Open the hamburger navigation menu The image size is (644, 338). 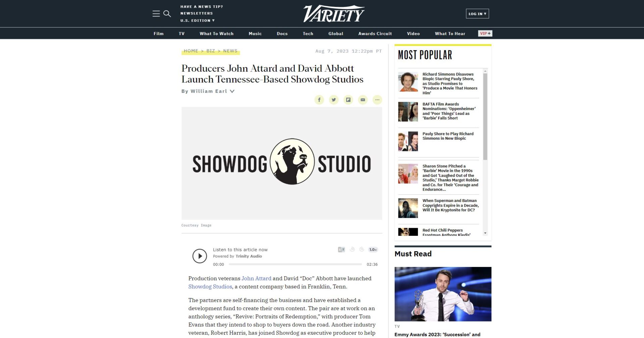156,14
